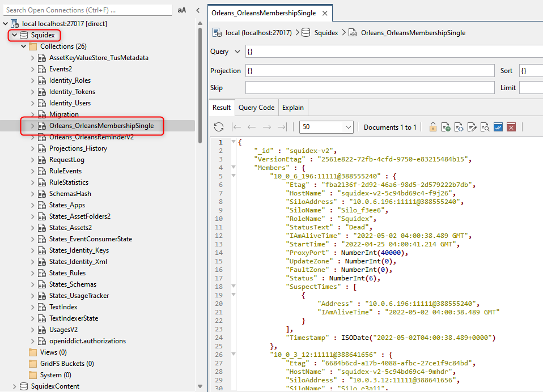The image size is (543, 392).
Task: Go to first page of results
Action: tap(236, 127)
